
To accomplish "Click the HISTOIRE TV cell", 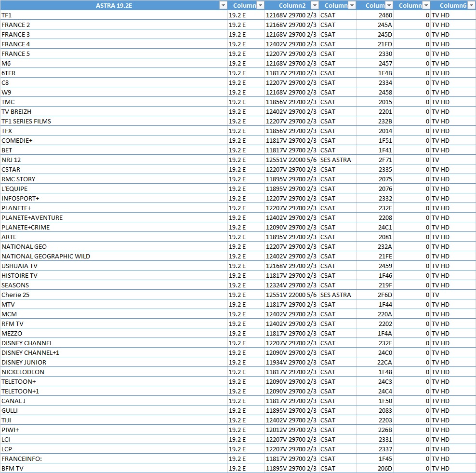I will (x=114, y=275).
